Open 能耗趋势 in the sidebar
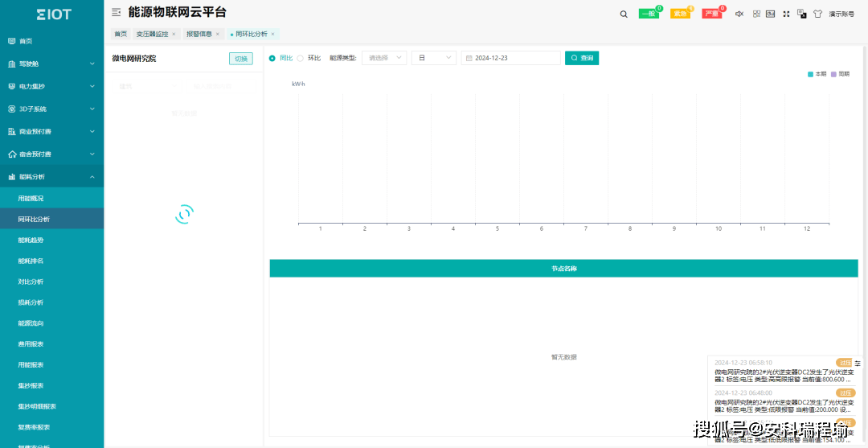868x448 pixels. click(52, 240)
